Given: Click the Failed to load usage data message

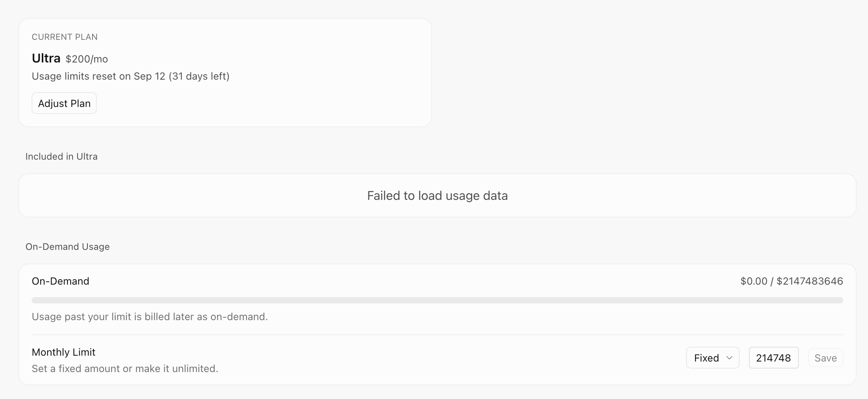Looking at the screenshot, I should [x=437, y=196].
